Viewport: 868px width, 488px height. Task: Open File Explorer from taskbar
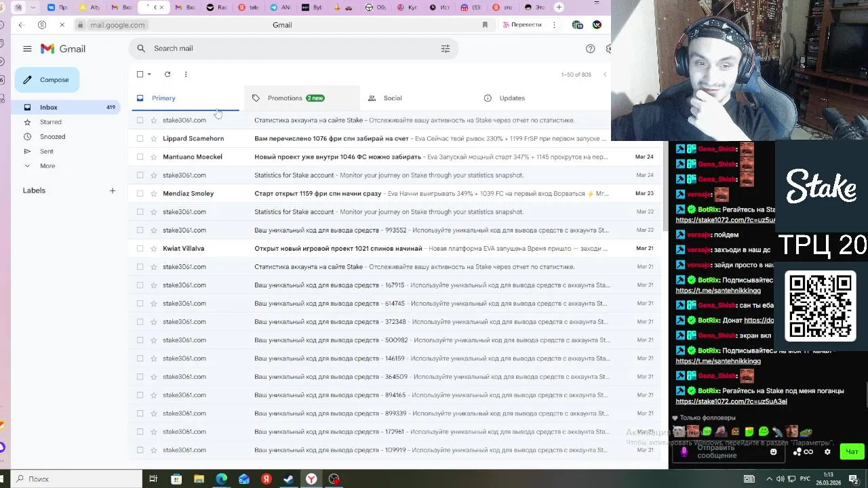point(199,479)
